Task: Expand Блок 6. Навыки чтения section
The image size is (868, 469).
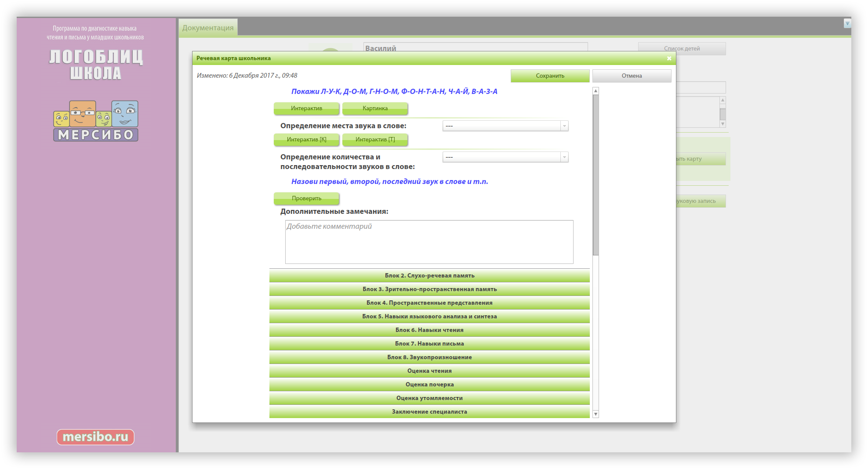Action: [x=429, y=330]
